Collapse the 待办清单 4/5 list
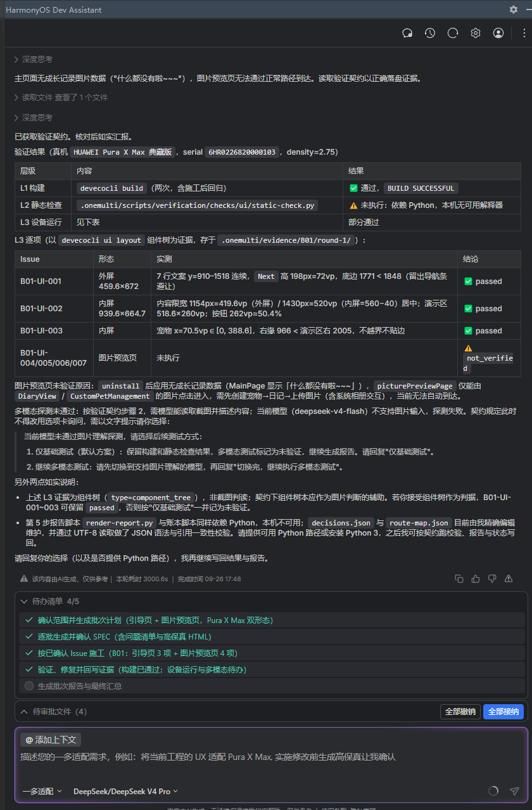Viewport: 532px width, 810px height. pos(24,601)
